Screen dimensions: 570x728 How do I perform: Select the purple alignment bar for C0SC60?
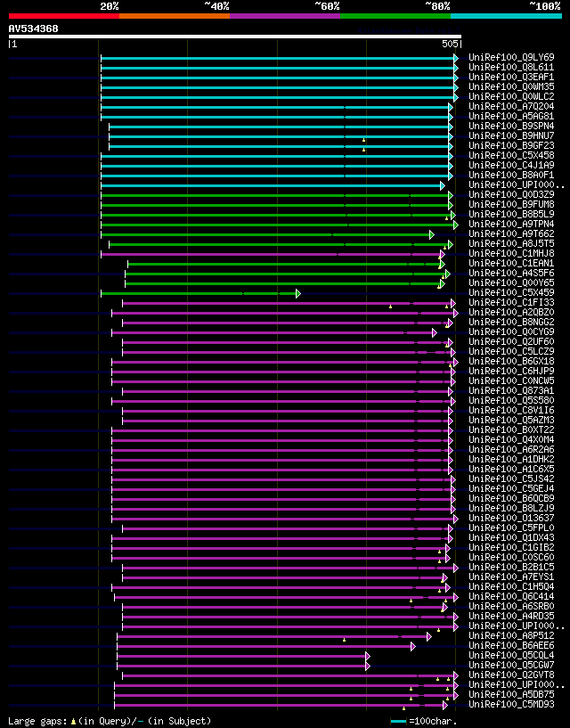pyautogui.click(x=279, y=559)
